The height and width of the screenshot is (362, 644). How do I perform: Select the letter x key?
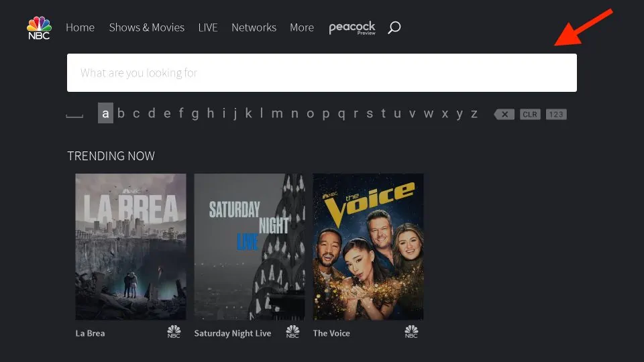click(445, 114)
